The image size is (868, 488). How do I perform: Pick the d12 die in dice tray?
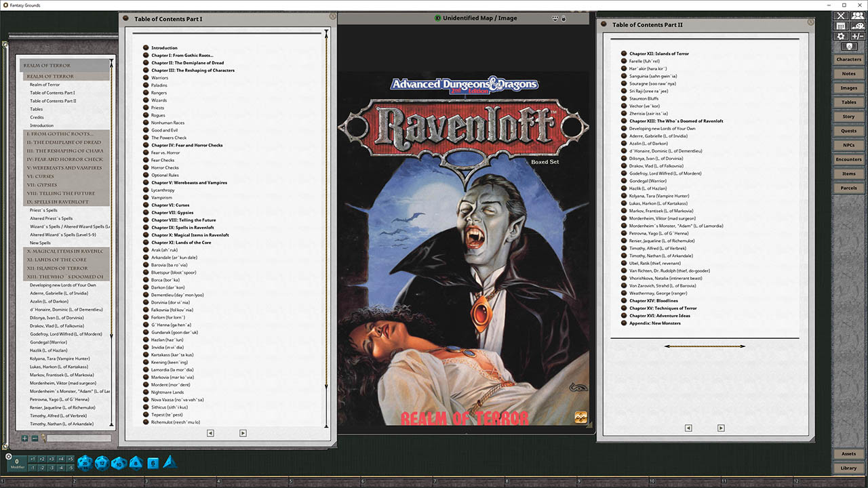coord(101,463)
